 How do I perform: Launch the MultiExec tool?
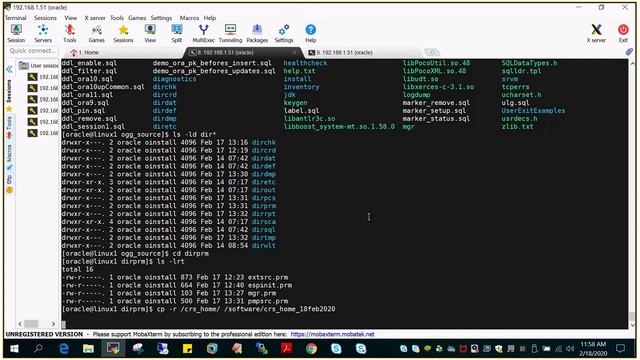tap(203, 33)
